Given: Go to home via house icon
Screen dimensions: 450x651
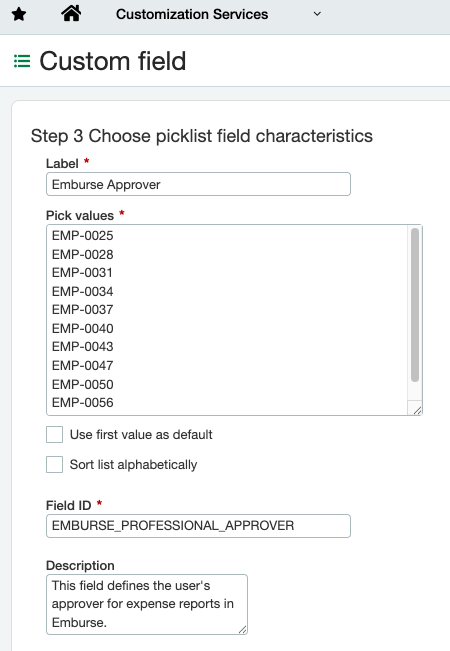Looking at the screenshot, I should click(71, 13).
